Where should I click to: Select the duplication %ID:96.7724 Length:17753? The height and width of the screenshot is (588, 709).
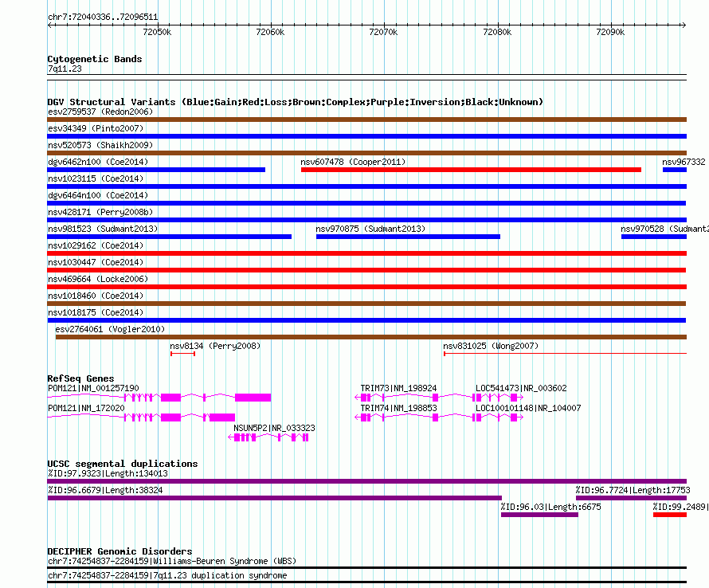tap(631, 498)
